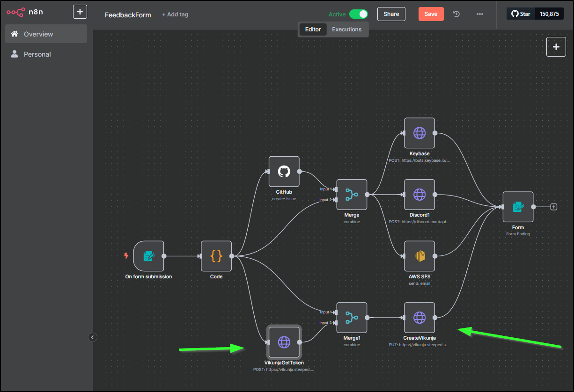
Task: Click the plus connector after Form node
Action: [554, 207]
